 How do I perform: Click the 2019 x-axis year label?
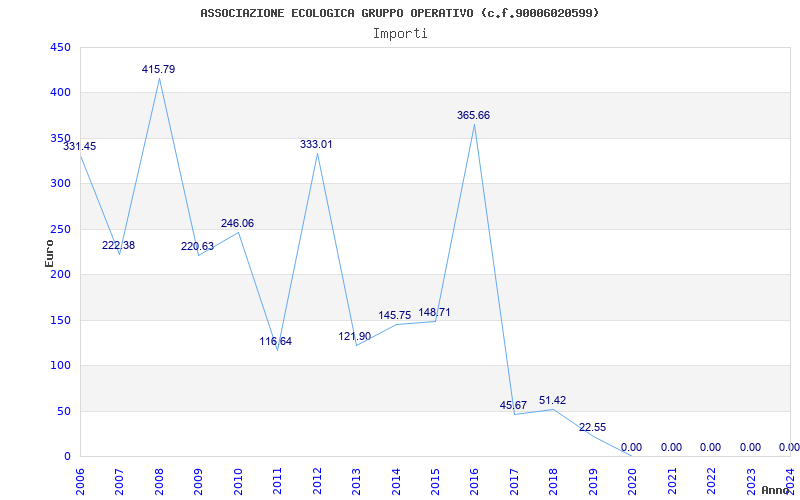pyautogui.click(x=593, y=481)
